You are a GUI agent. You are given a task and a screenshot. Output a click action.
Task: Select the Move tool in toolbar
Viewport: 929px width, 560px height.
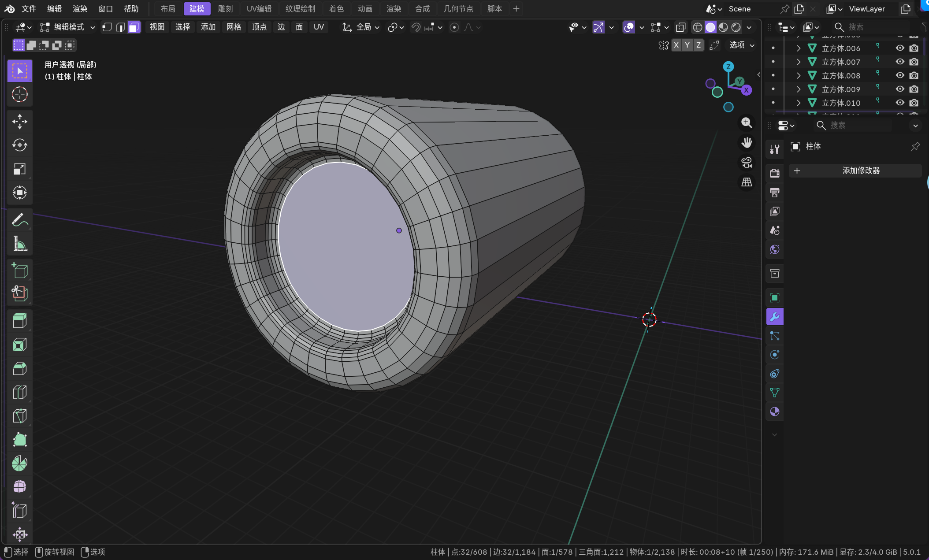click(19, 122)
